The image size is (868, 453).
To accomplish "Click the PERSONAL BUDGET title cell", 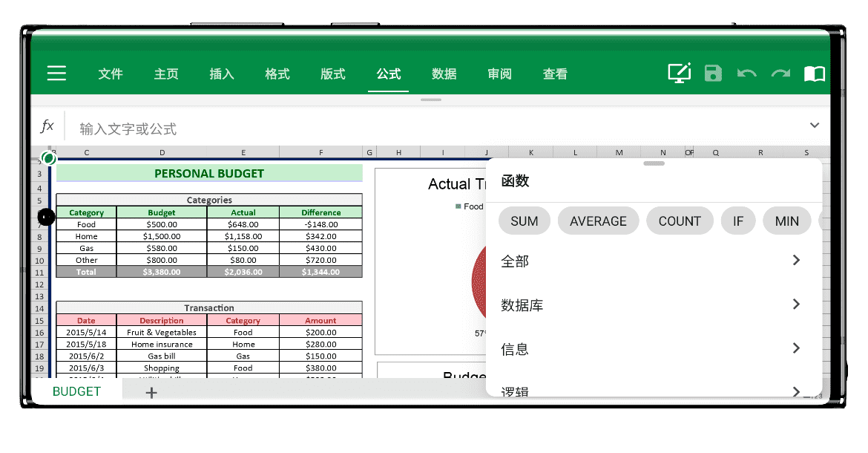I will point(209,173).
